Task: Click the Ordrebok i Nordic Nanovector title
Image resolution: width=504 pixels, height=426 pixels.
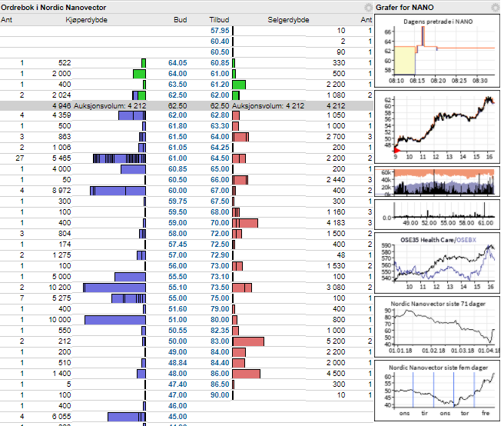Action: pyautogui.click(x=53, y=8)
